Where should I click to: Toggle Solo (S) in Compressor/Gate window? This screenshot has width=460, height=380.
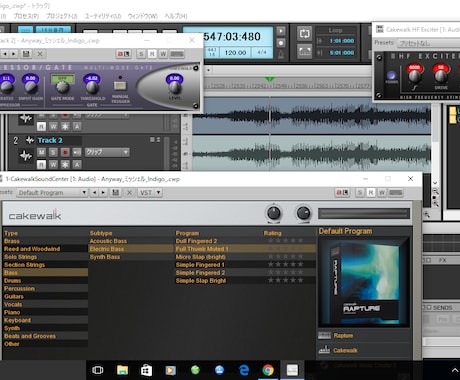[x=141, y=54]
